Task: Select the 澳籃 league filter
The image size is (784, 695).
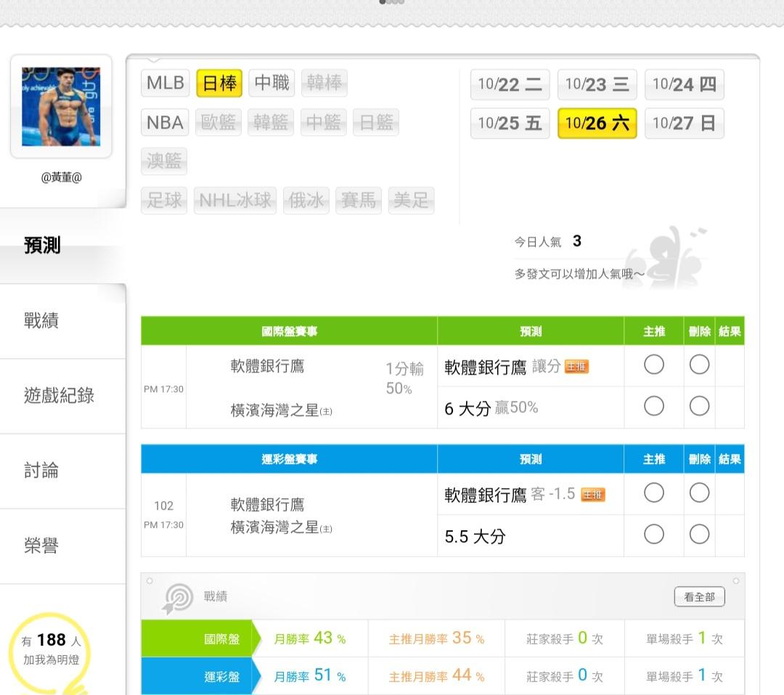Action: [x=164, y=161]
